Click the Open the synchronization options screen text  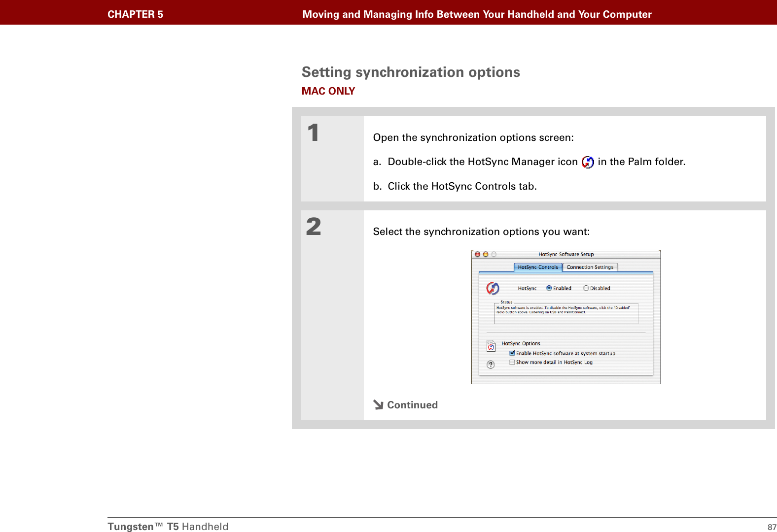click(x=473, y=137)
